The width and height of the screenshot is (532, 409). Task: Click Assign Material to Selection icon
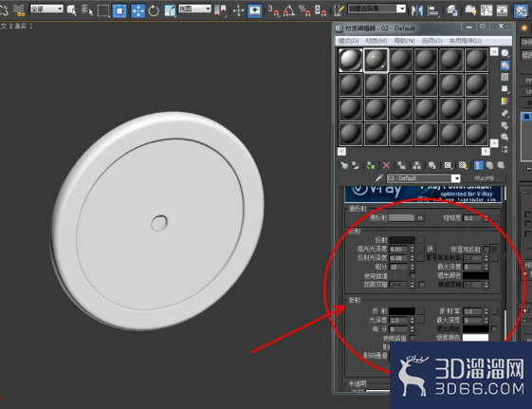click(x=371, y=165)
